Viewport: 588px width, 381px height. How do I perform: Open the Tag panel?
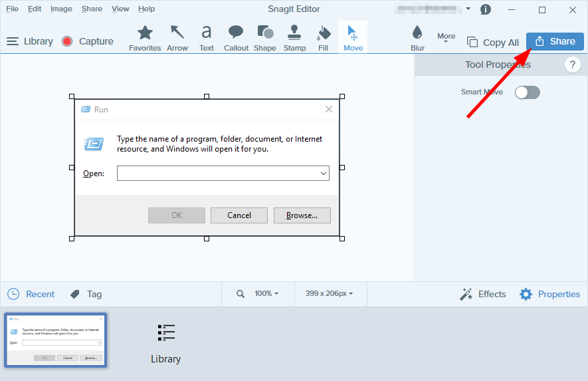coord(86,294)
